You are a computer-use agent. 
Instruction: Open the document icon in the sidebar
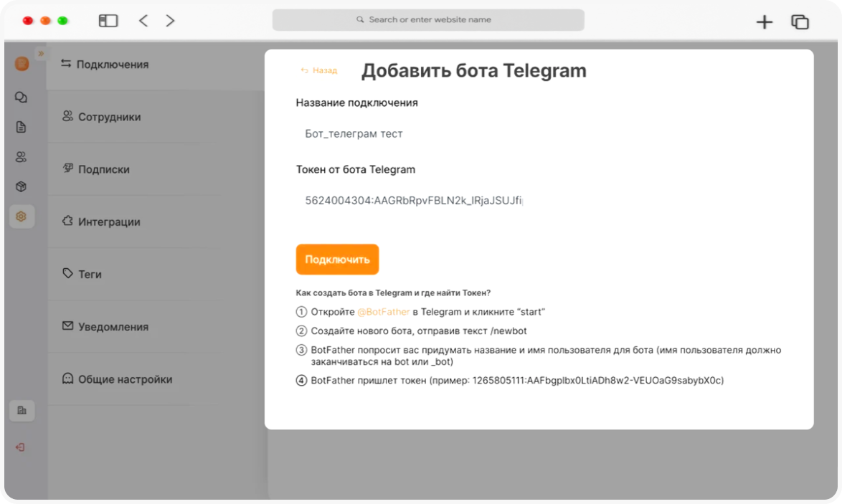coord(21,127)
